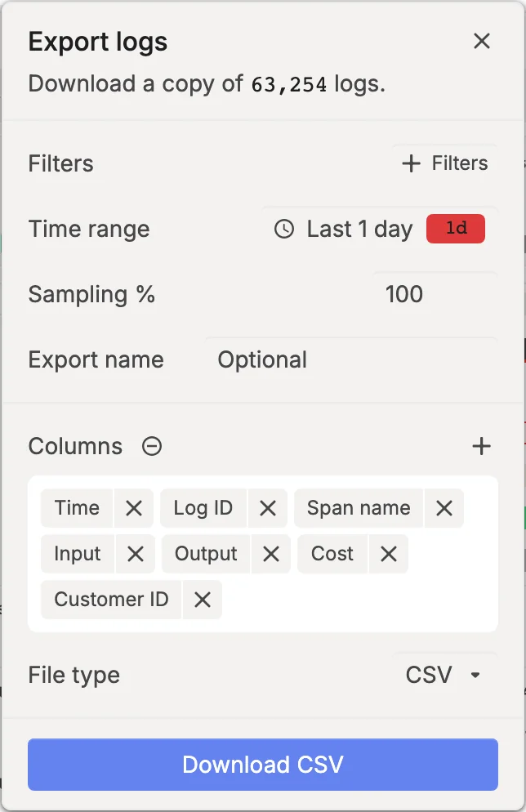Add a filter with the Filters button
The image size is (526, 812).
pos(444,163)
